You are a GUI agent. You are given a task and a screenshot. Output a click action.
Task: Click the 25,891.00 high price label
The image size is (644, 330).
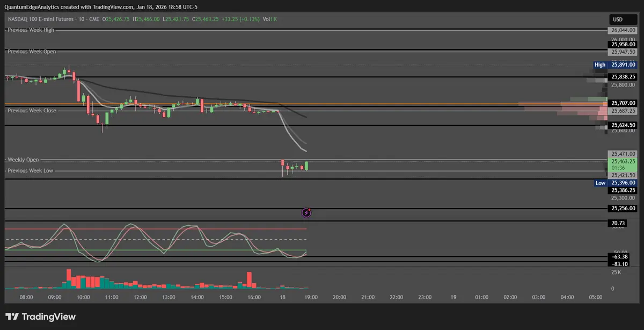[x=623, y=64]
